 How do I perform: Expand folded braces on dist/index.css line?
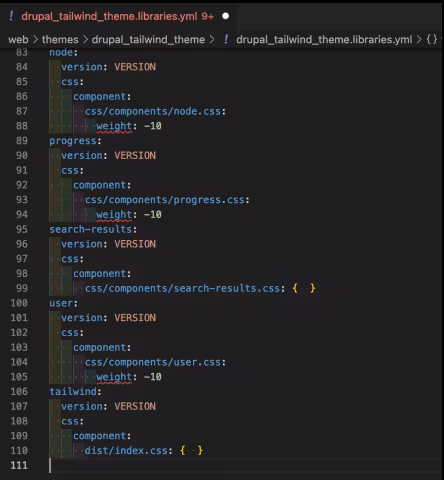coord(191,450)
